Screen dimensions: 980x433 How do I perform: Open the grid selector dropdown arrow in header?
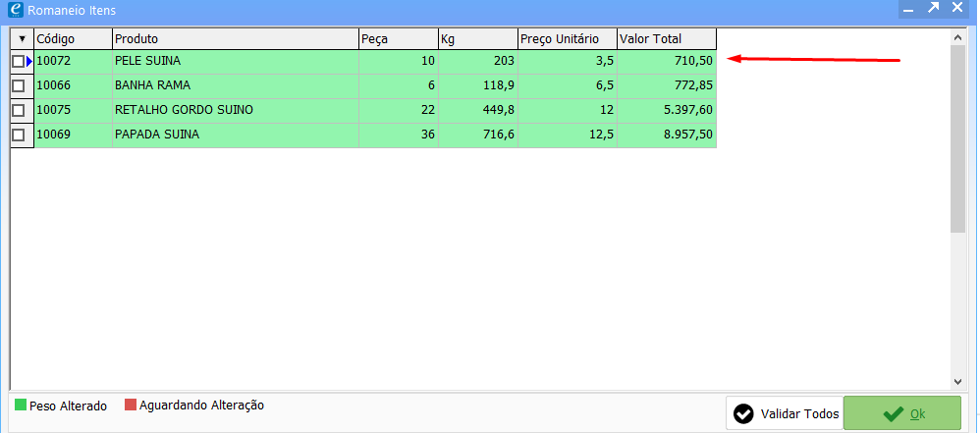click(22, 39)
